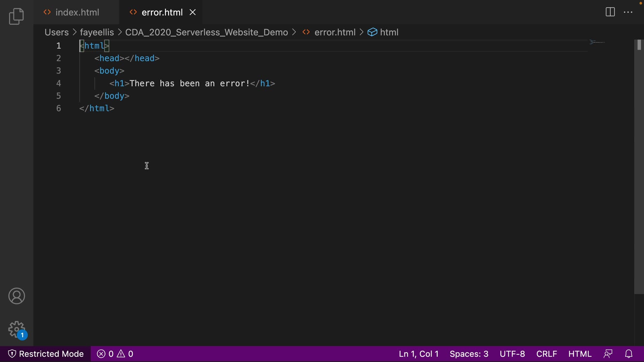Open the Manage gear icon
Viewport: 644px width, 362px height.
tap(16, 329)
